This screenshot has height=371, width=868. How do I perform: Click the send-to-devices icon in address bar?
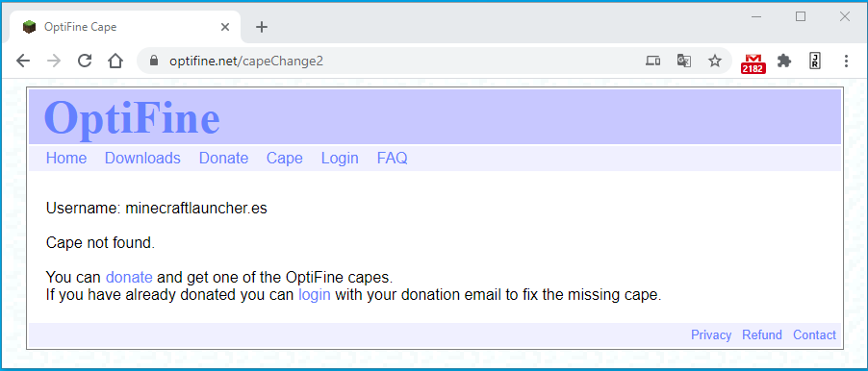pos(652,61)
